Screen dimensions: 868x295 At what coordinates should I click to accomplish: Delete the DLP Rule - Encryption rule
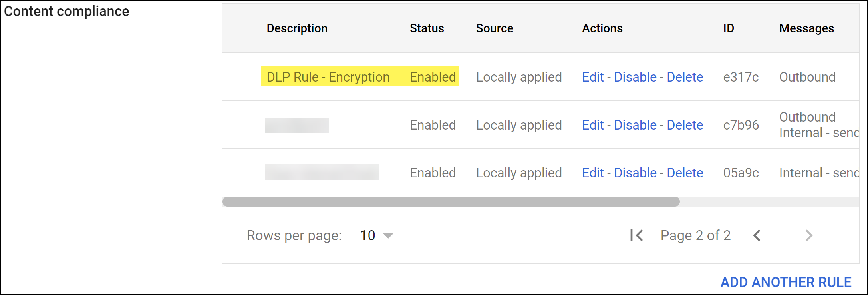[x=685, y=77]
